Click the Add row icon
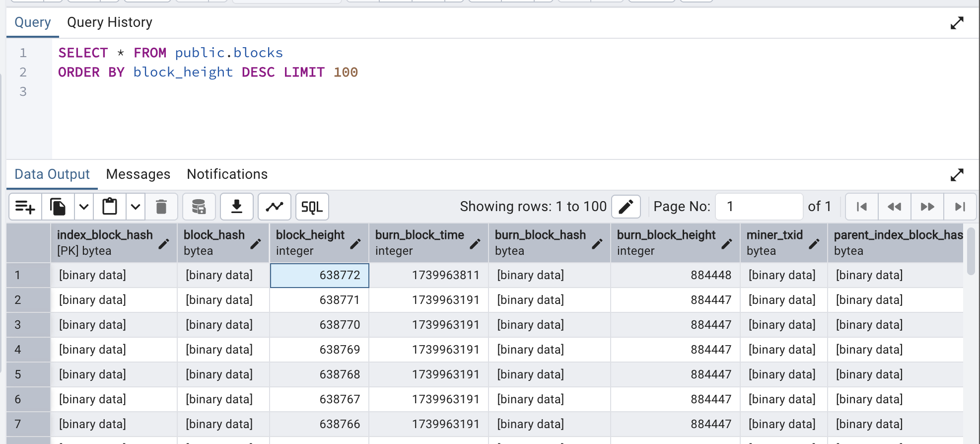The image size is (980, 444). pyautogui.click(x=25, y=207)
